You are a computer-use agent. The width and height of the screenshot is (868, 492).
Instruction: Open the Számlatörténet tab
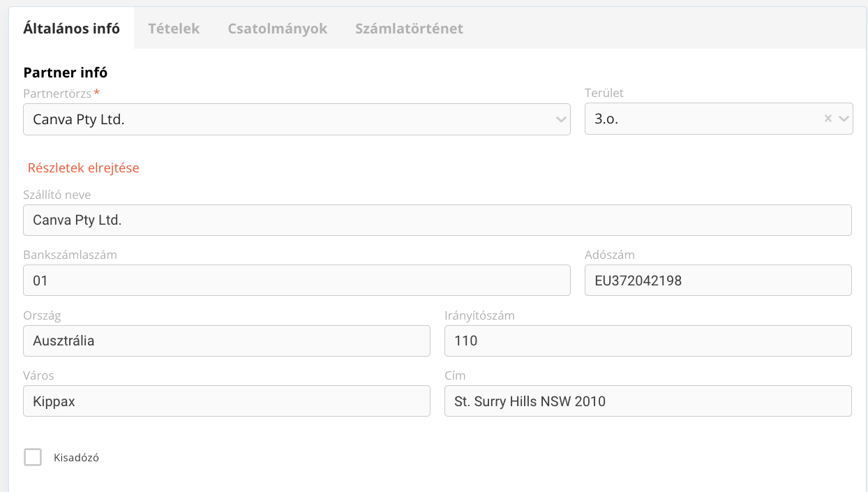(x=410, y=29)
